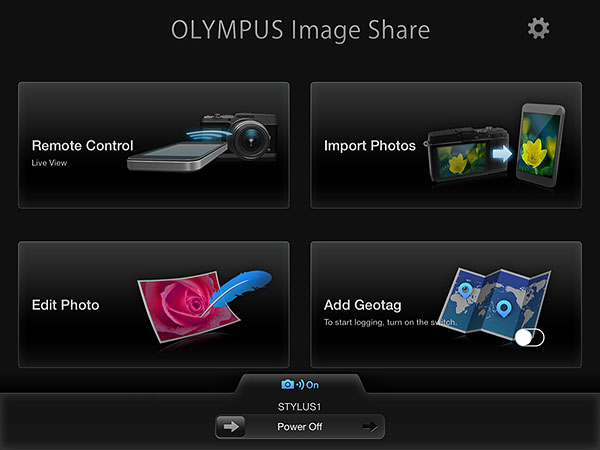
Task: Click the 'To start logging' hint text
Action: pos(390,322)
